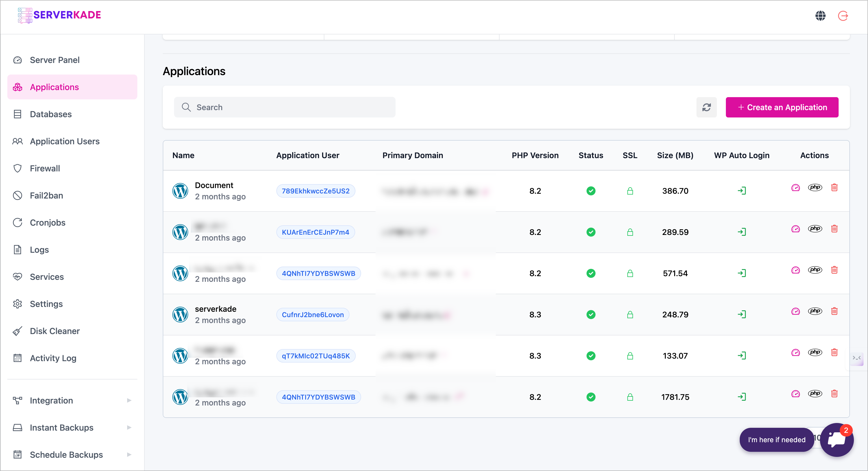Click the WP Auto Login icon for serverkade
This screenshot has height=471, width=868.
click(x=741, y=314)
